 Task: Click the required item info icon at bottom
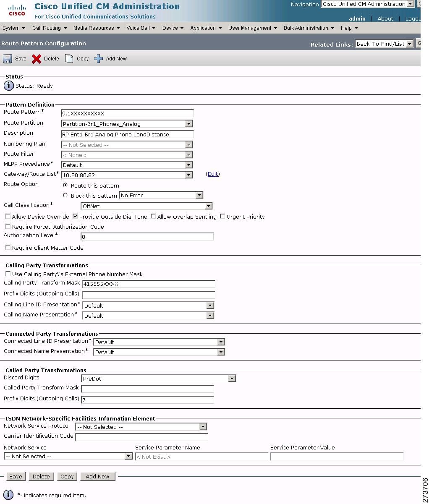pyautogui.click(x=8, y=495)
